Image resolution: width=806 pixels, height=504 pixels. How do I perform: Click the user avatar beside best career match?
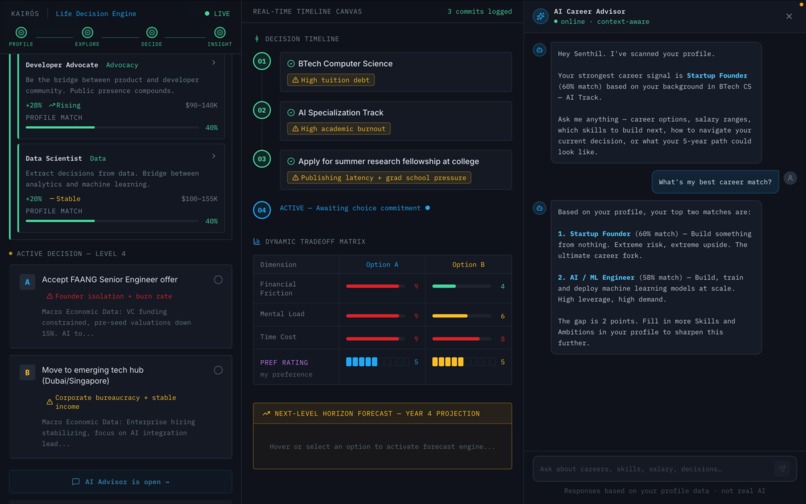tap(790, 178)
